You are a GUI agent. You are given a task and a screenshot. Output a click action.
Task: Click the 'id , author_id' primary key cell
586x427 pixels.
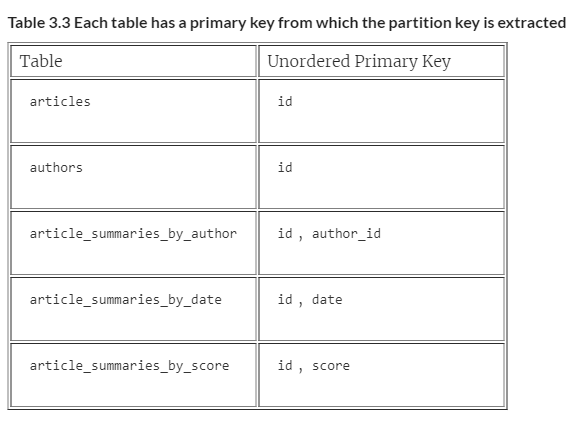pyautogui.click(x=381, y=243)
